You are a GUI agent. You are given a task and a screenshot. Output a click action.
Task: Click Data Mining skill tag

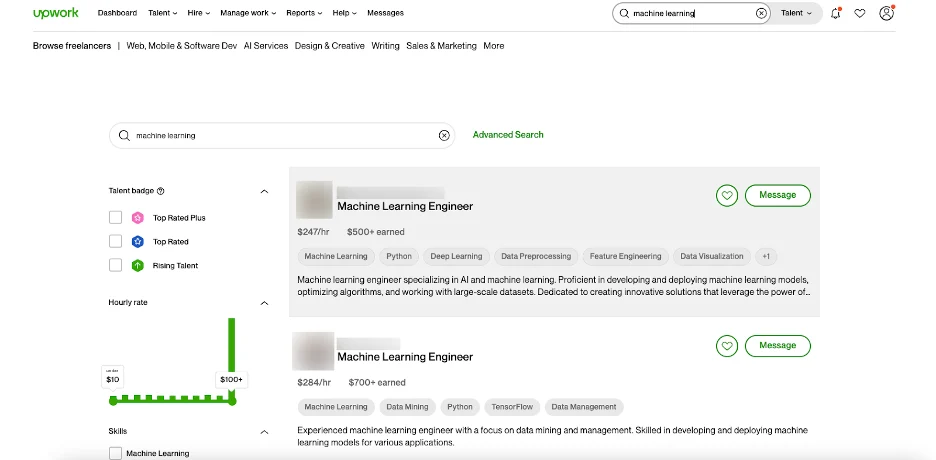[407, 407]
